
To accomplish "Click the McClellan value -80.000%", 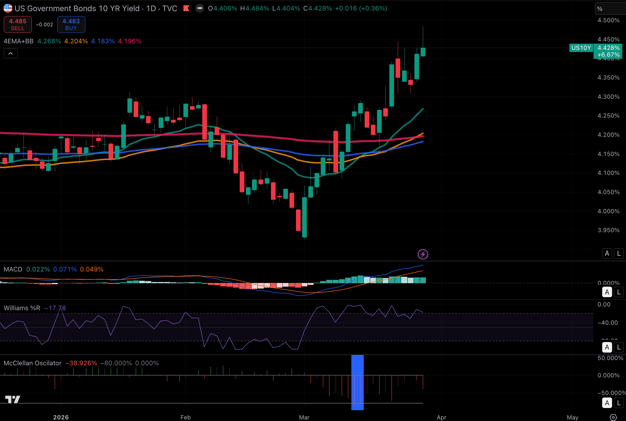I will coord(116,363).
